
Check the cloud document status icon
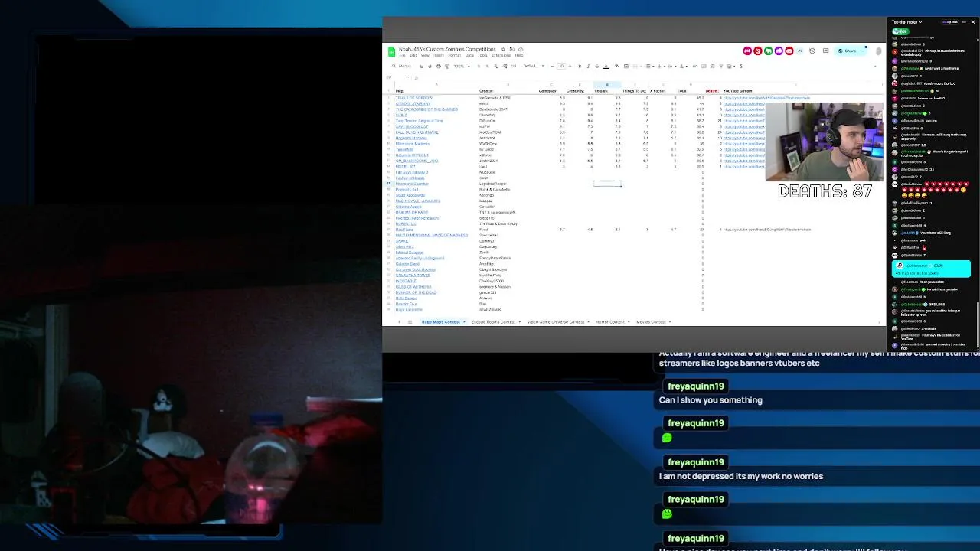click(x=521, y=49)
